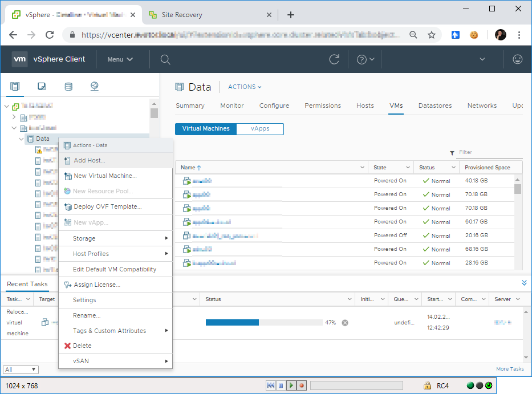Choose New Virtual Machine menu entry

pyautogui.click(x=115, y=176)
